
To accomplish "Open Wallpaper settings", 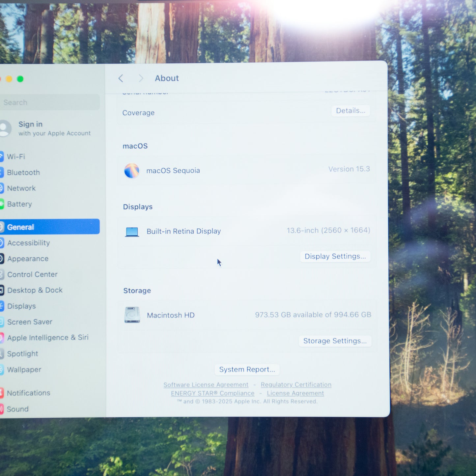I will (x=49, y=370).
